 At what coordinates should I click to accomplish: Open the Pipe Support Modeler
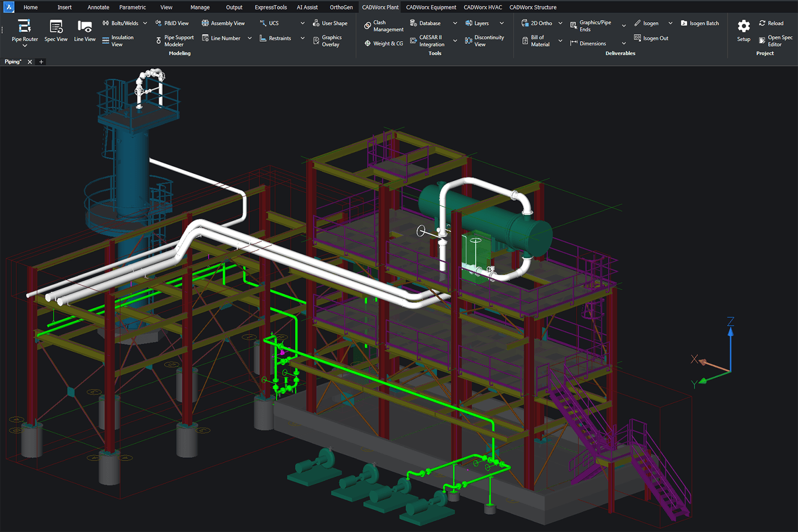174,41
